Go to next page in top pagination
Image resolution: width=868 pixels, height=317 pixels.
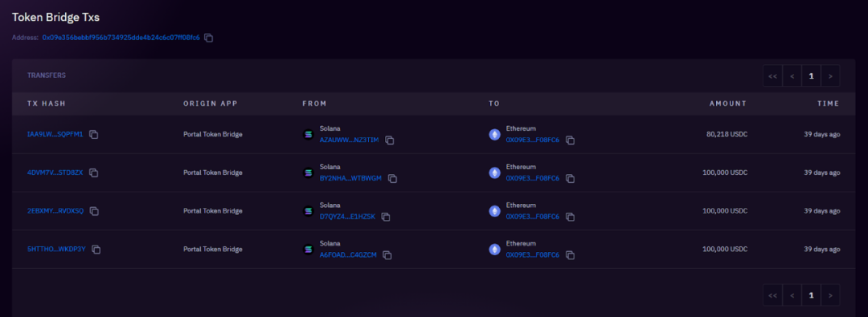[x=830, y=75]
